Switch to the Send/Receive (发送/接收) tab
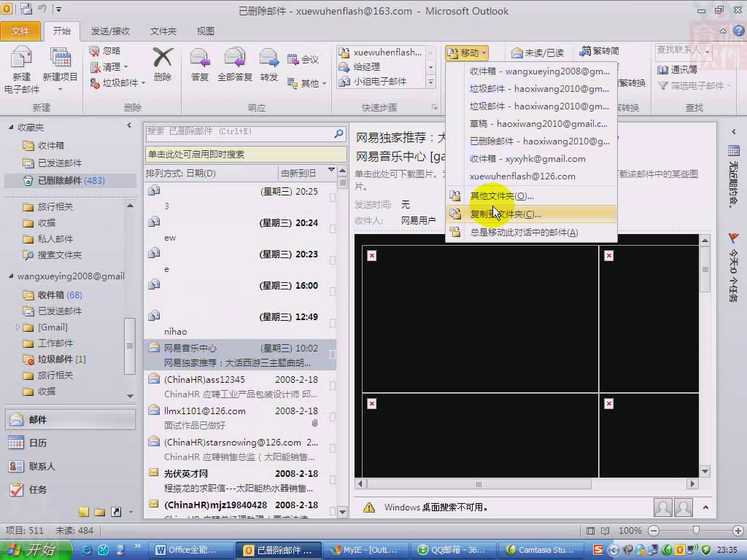 pos(110,31)
